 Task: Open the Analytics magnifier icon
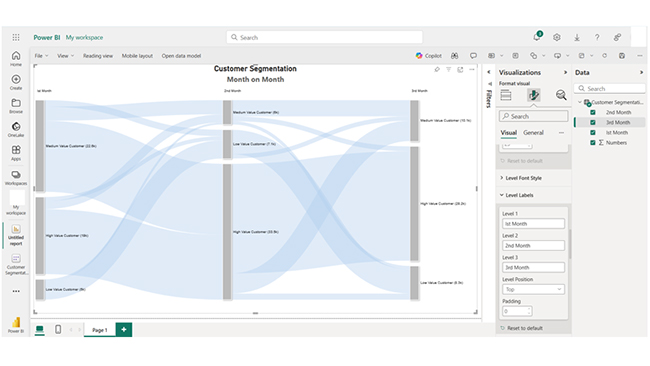tap(561, 95)
